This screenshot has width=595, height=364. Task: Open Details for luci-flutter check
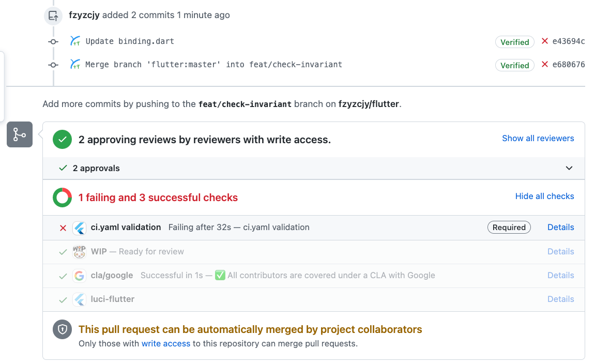point(560,299)
